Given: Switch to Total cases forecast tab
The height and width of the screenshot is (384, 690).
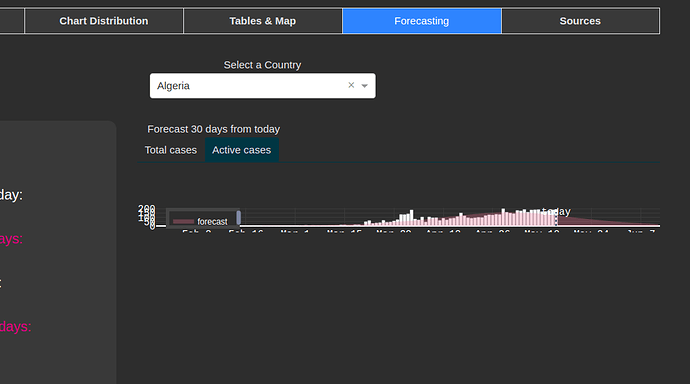Looking at the screenshot, I should pos(171,150).
